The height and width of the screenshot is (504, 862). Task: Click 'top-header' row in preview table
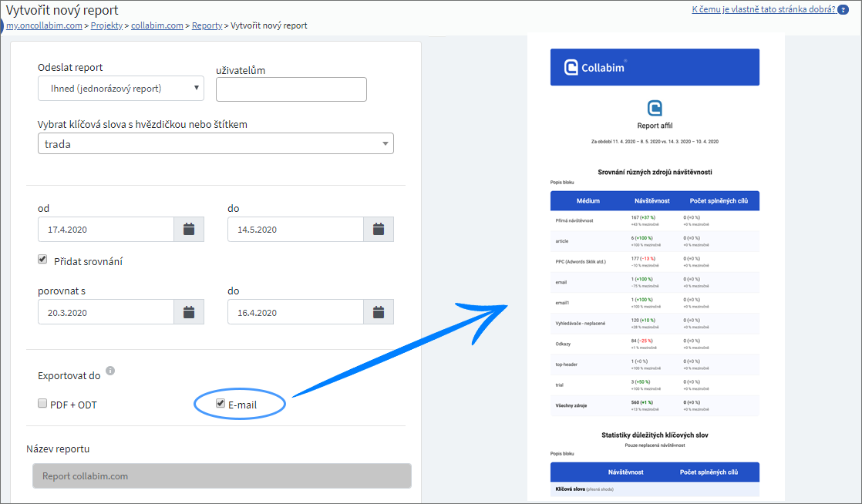655,365
